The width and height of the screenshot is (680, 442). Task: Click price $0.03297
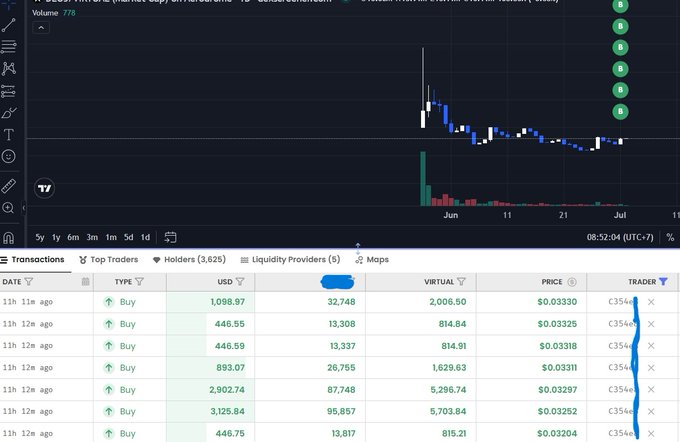point(558,390)
